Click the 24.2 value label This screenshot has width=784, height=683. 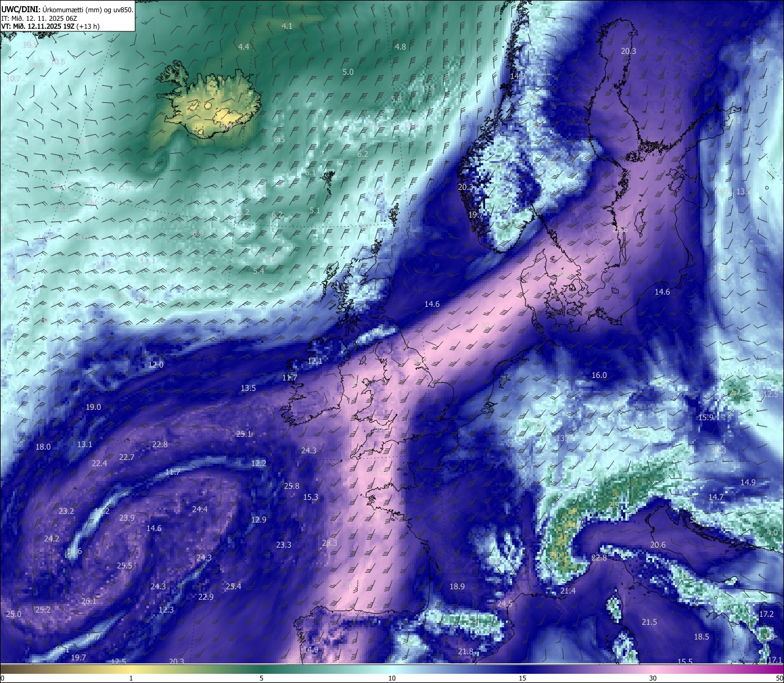click(51, 538)
